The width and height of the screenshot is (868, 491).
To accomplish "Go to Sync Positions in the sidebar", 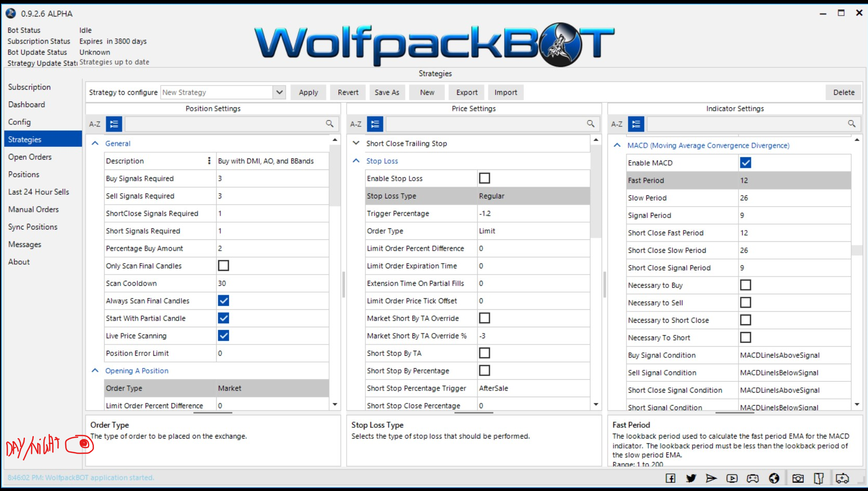I will point(33,227).
